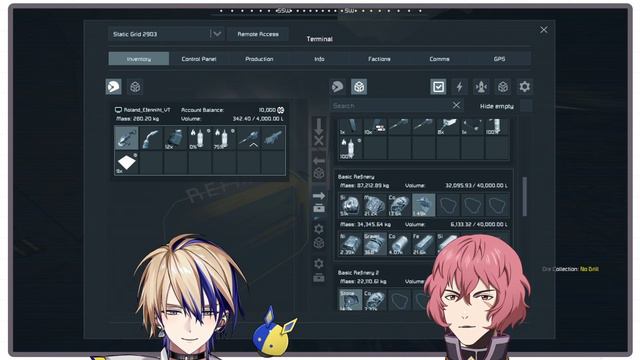Toggle the show-all checkmark filter button
The image size is (640, 360).
(438, 87)
